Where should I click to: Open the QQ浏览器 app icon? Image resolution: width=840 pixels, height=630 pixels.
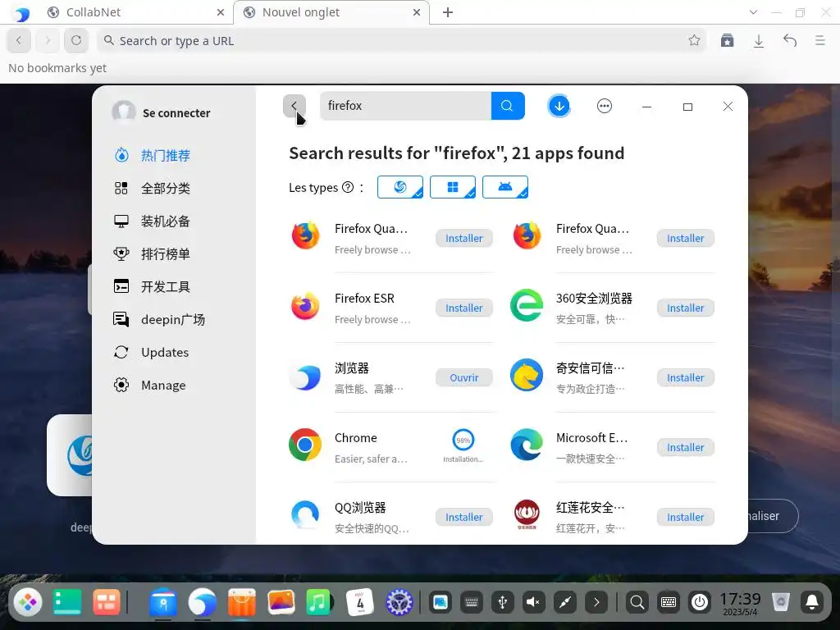pos(305,515)
